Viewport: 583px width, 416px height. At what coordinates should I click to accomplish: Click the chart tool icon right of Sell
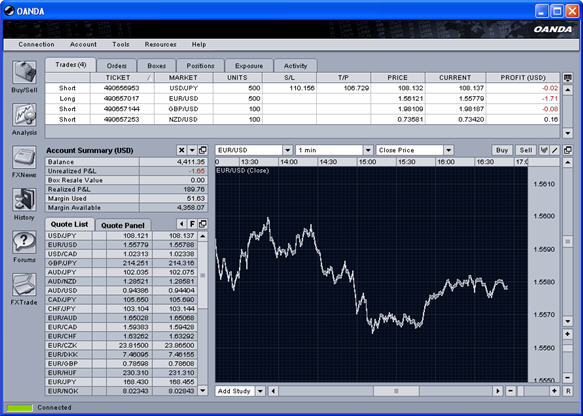[544, 150]
